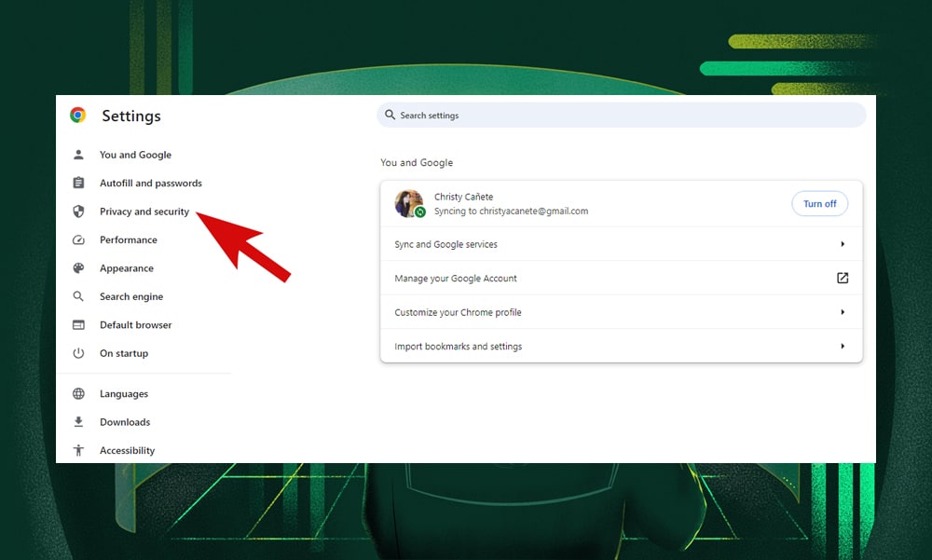Select the Appearance palette icon

(x=79, y=268)
